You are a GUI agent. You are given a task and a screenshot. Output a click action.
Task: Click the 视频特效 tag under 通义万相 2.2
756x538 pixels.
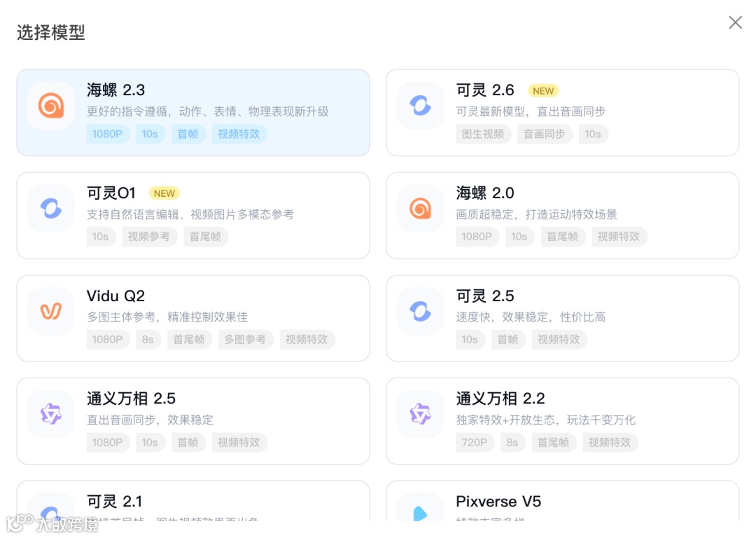(610, 442)
